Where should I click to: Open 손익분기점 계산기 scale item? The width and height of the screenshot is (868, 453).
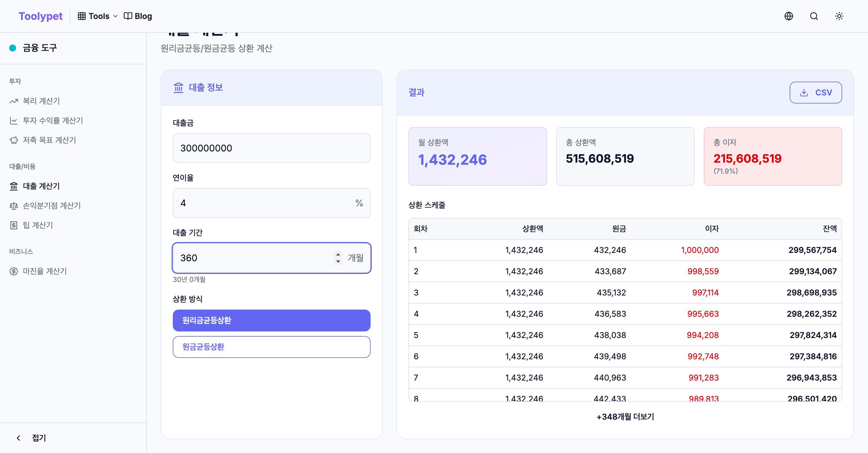[52, 206]
